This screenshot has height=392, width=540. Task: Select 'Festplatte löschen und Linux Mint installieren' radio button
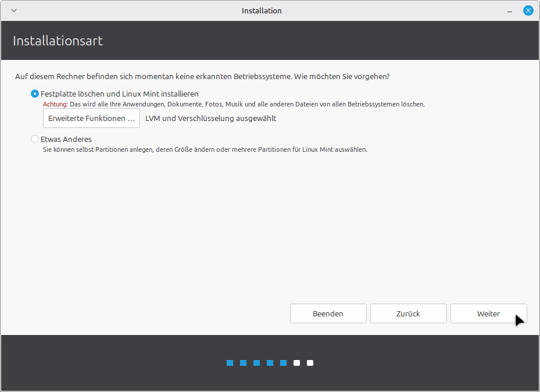[35, 94]
